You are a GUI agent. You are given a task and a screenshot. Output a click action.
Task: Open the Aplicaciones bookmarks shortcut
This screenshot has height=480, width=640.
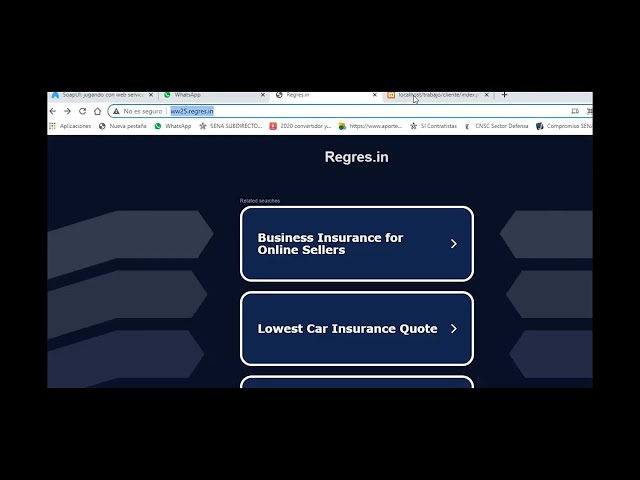(70, 126)
